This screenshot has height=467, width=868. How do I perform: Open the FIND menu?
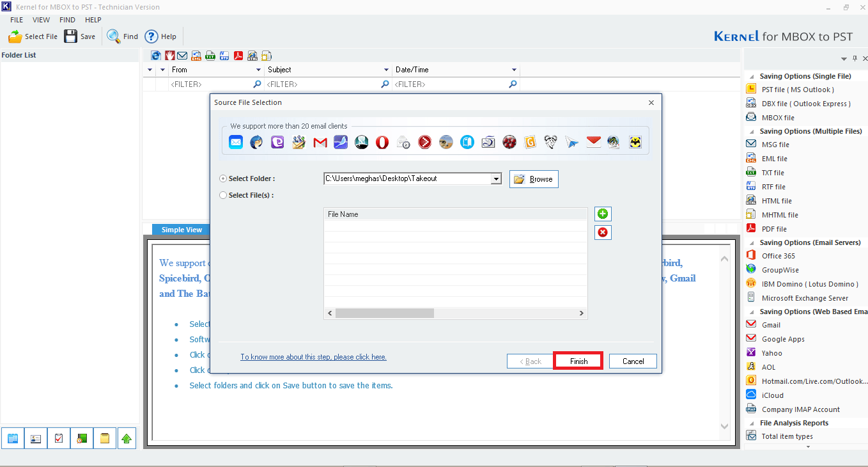(x=67, y=20)
